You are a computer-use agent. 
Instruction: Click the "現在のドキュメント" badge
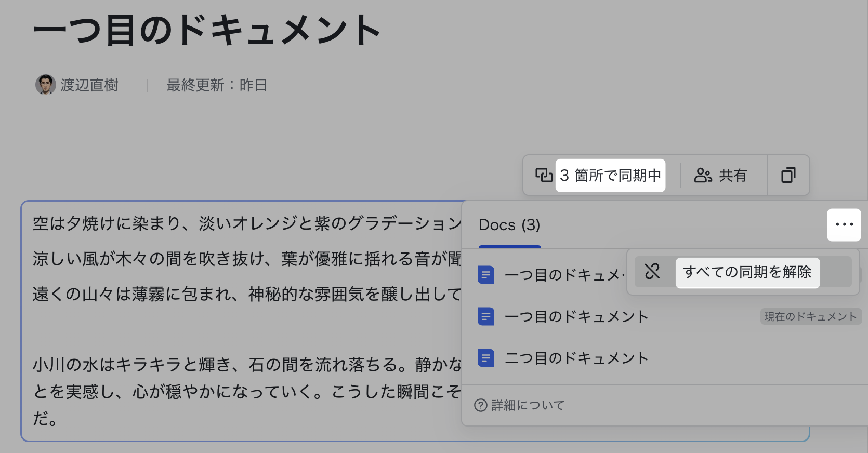(810, 316)
